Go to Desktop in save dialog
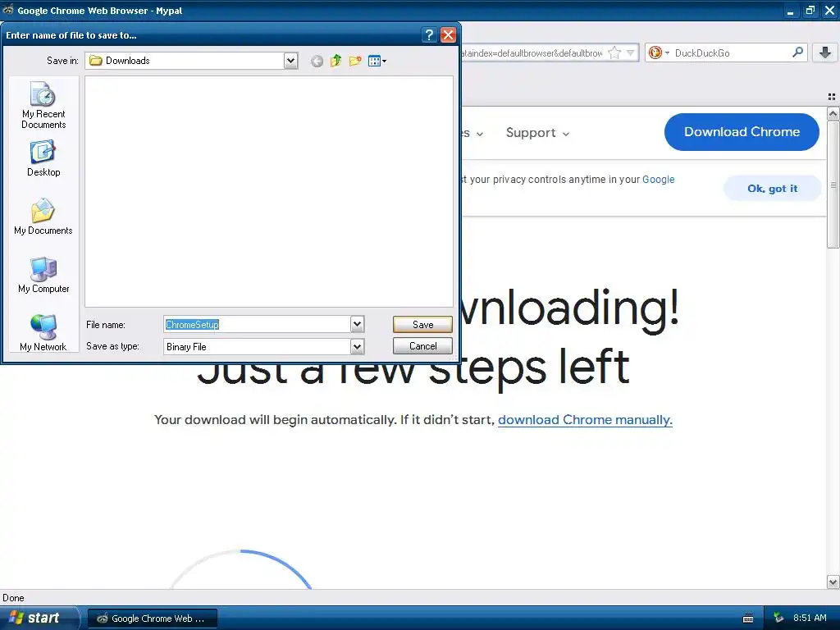 pos(43,158)
